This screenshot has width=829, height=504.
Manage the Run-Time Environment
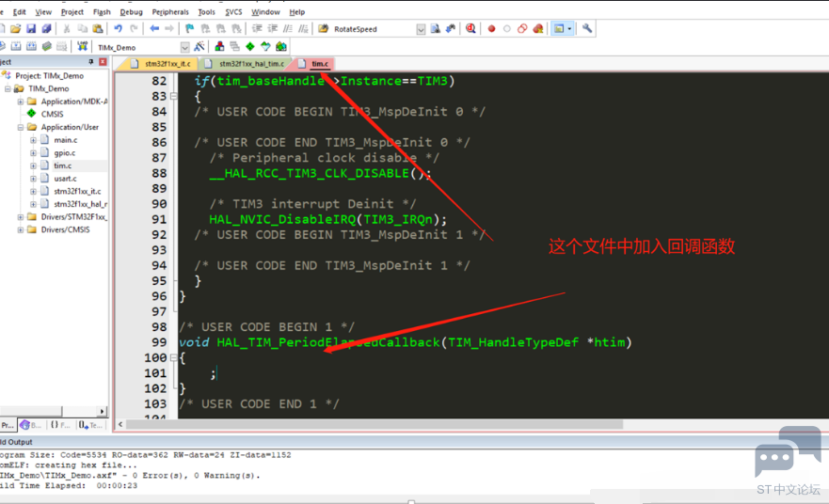[x=250, y=46]
